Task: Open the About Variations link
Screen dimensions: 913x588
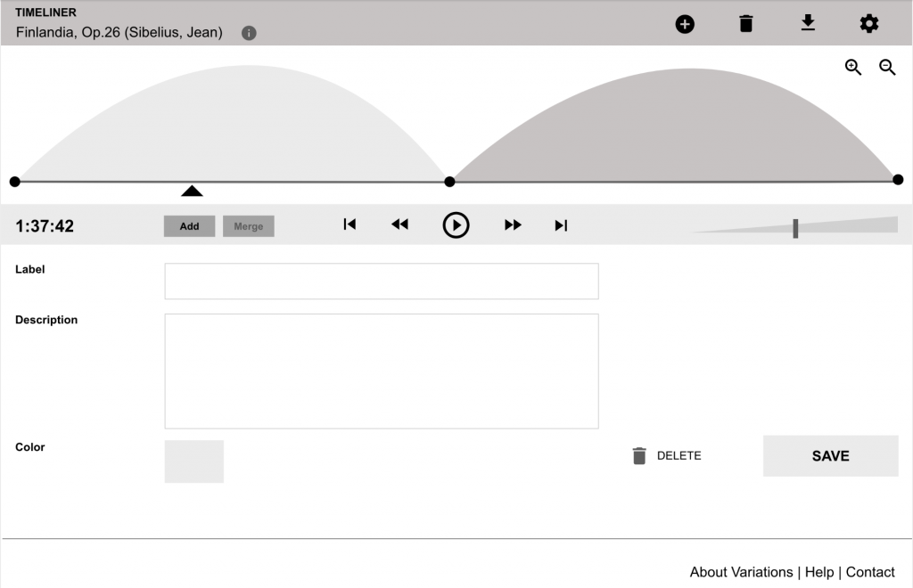Action: coord(741,572)
